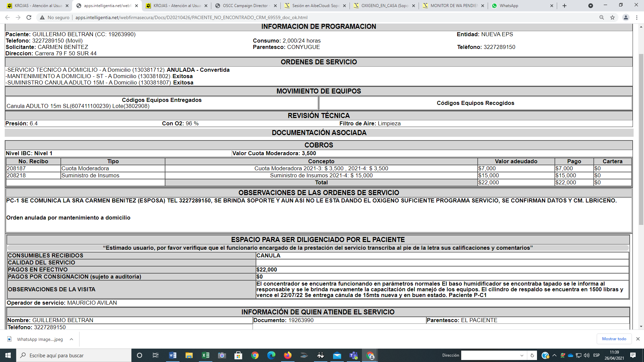Reload the page with the refresh icon
The image size is (644, 362).
point(29,17)
